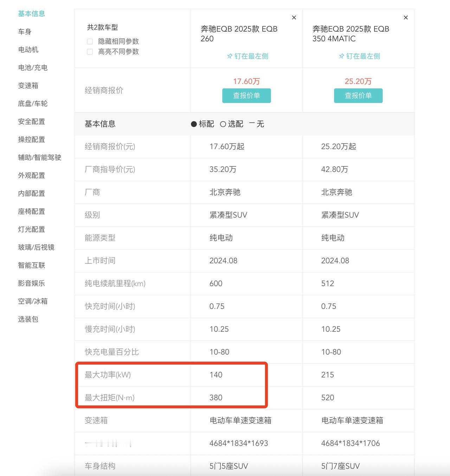The image size is (450, 476).
Task: Go to 灯光配置 in the sidebar
Action: tap(32, 229)
